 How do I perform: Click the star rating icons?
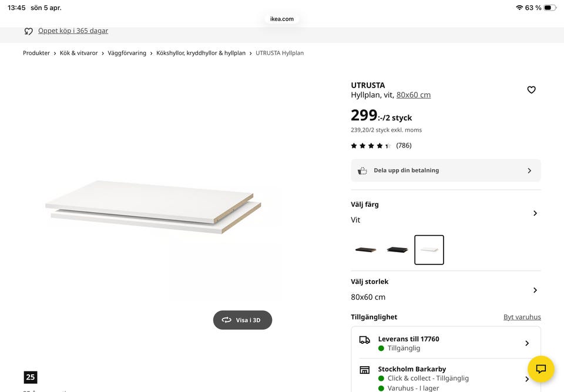pyautogui.click(x=371, y=146)
